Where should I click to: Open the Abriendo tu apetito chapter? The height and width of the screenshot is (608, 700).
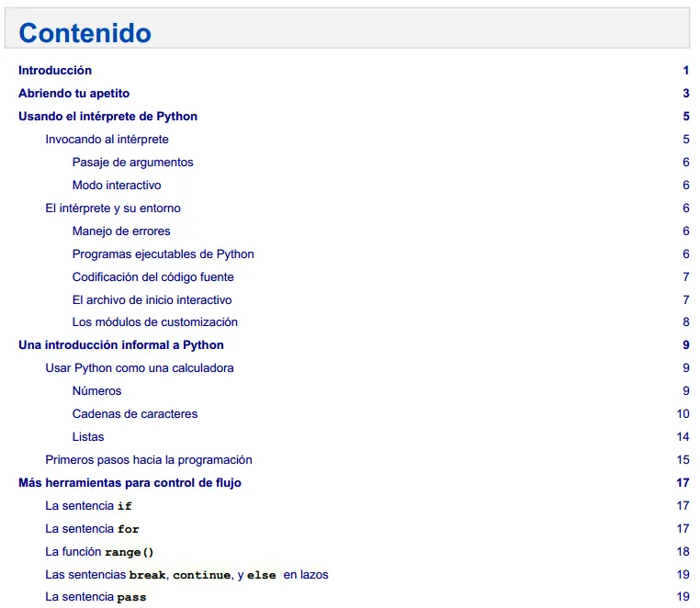tap(74, 94)
